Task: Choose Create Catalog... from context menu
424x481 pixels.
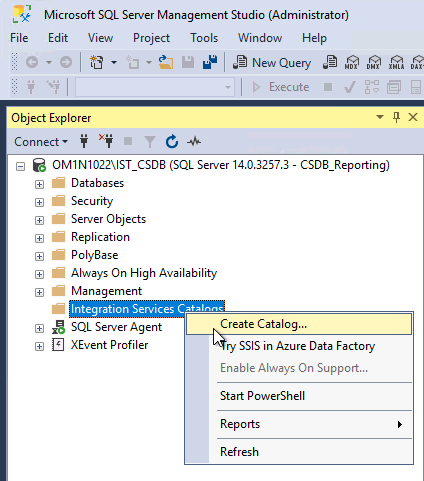Action: click(299, 324)
